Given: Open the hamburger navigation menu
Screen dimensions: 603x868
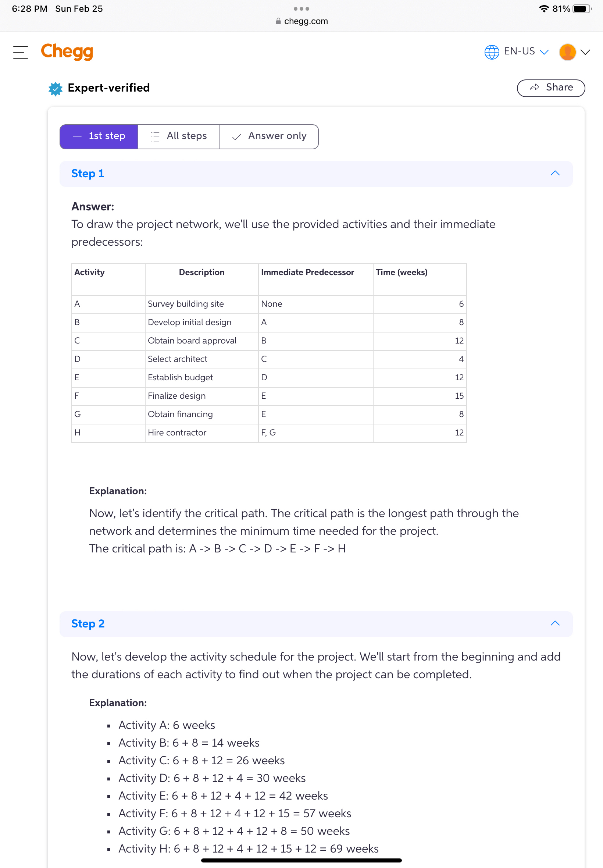Looking at the screenshot, I should [x=20, y=52].
